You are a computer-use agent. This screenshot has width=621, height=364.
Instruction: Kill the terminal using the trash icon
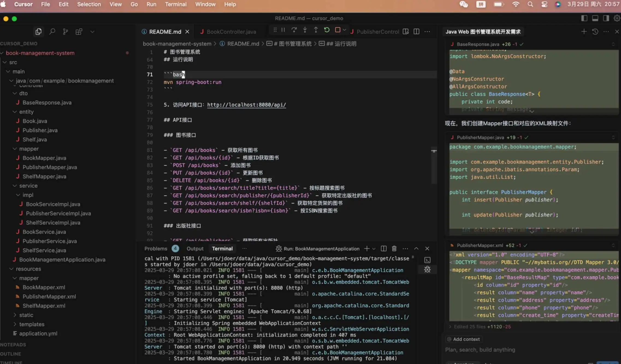[x=394, y=249]
